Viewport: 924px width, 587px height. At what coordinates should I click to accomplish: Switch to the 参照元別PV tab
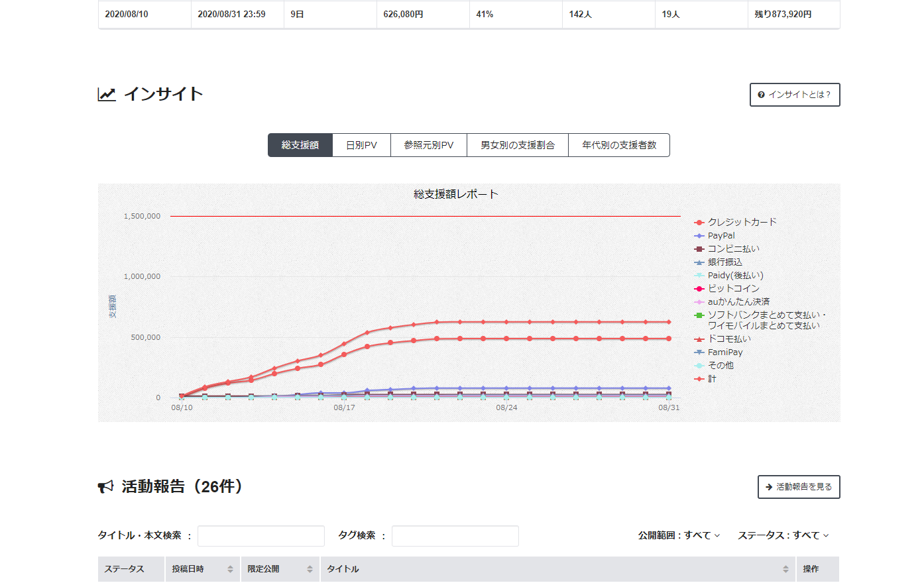click(x=429, y=145)
